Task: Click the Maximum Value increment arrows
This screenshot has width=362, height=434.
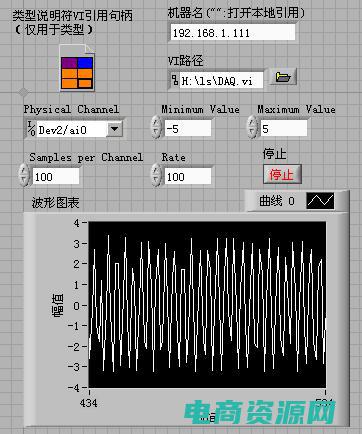Action: point(252,127)
